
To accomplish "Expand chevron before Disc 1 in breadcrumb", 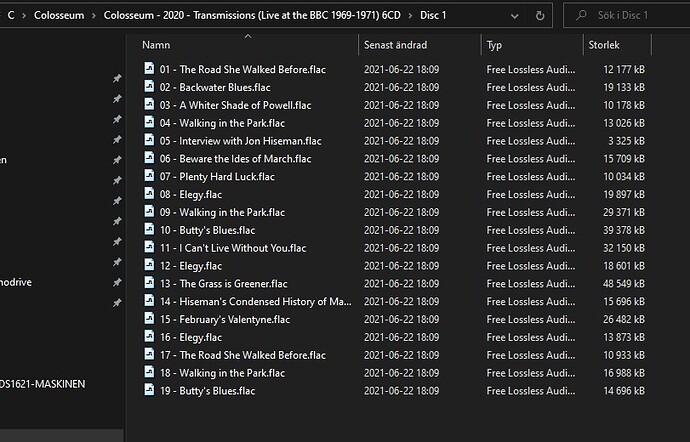I will click(x=410, y=16).
